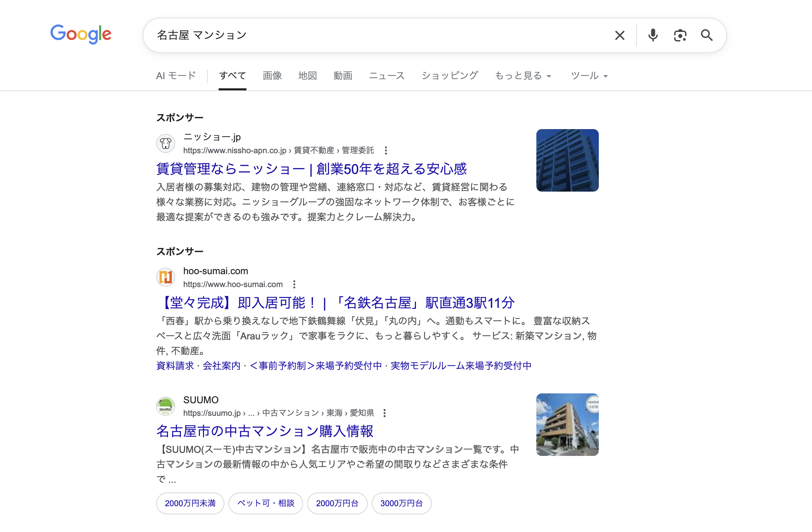812x532 pixels.
Task: Clear the search box with the X icon
Action: click(620, 35)
